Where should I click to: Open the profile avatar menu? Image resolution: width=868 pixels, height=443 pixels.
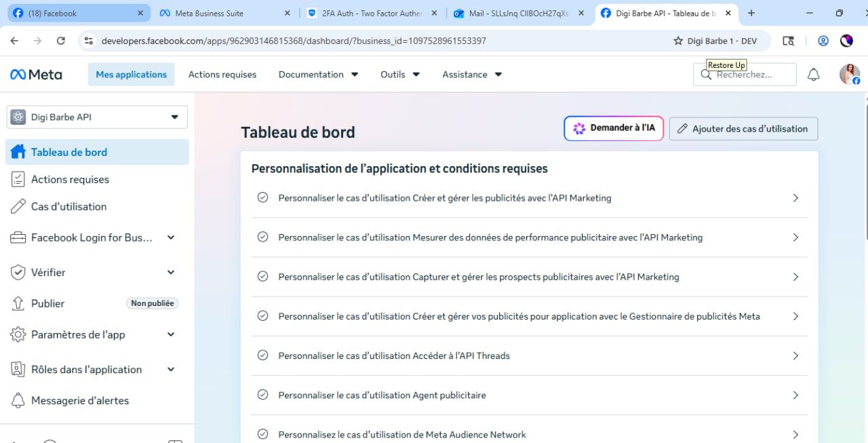[850, 75]
